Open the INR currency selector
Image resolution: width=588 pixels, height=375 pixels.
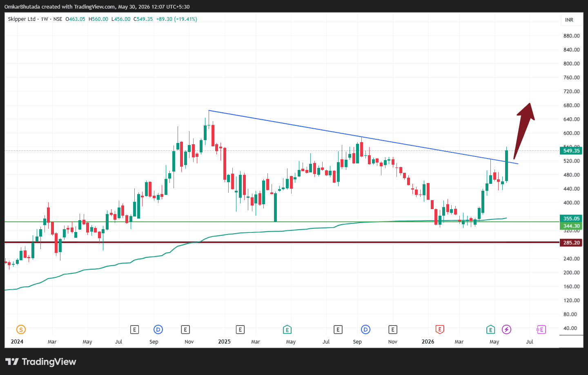point(569,20)
